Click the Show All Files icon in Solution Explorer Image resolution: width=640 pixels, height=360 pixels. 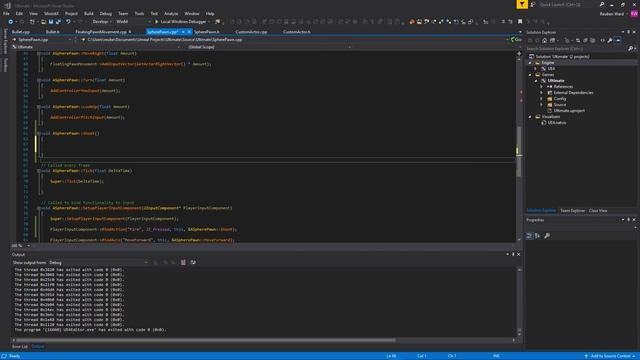coord(593,40)
